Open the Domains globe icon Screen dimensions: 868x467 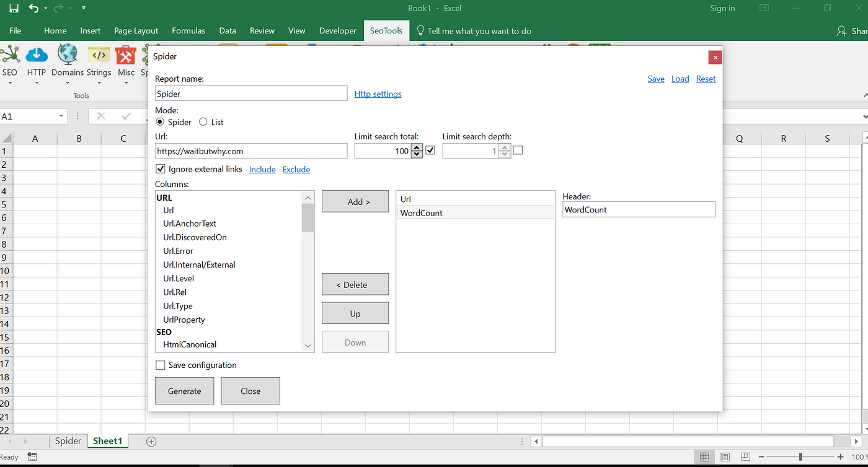67,55
